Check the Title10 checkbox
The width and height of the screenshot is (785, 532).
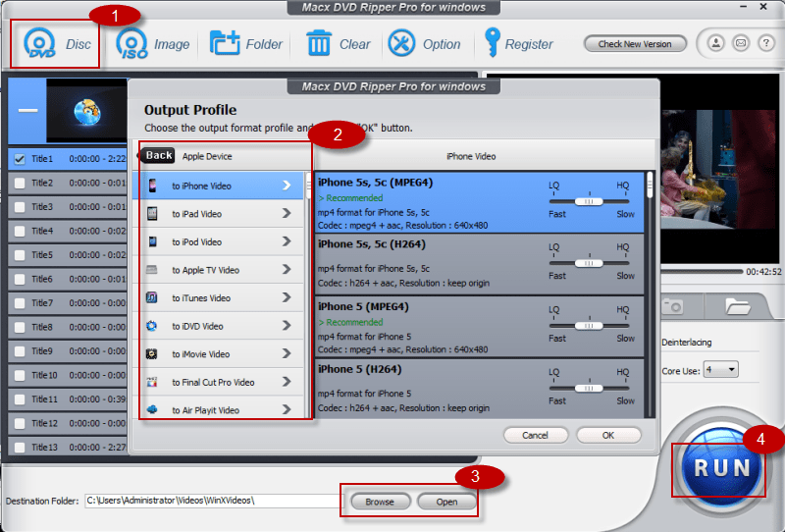coord(20,375)
